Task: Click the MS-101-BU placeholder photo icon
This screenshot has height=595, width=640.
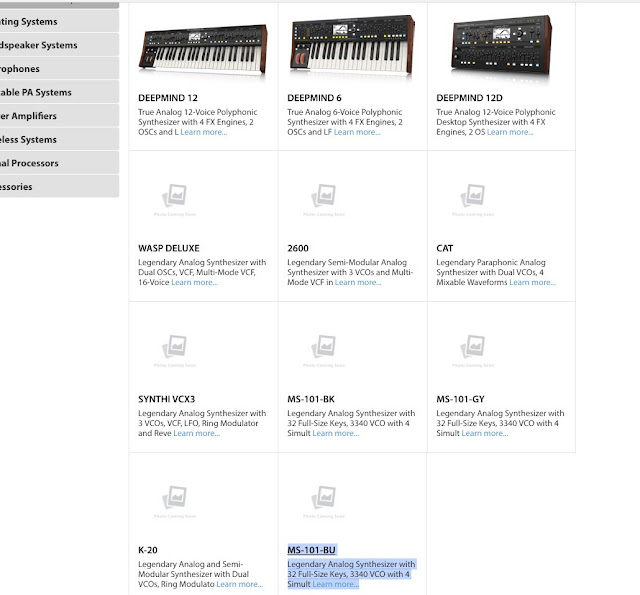Action: 324,497
